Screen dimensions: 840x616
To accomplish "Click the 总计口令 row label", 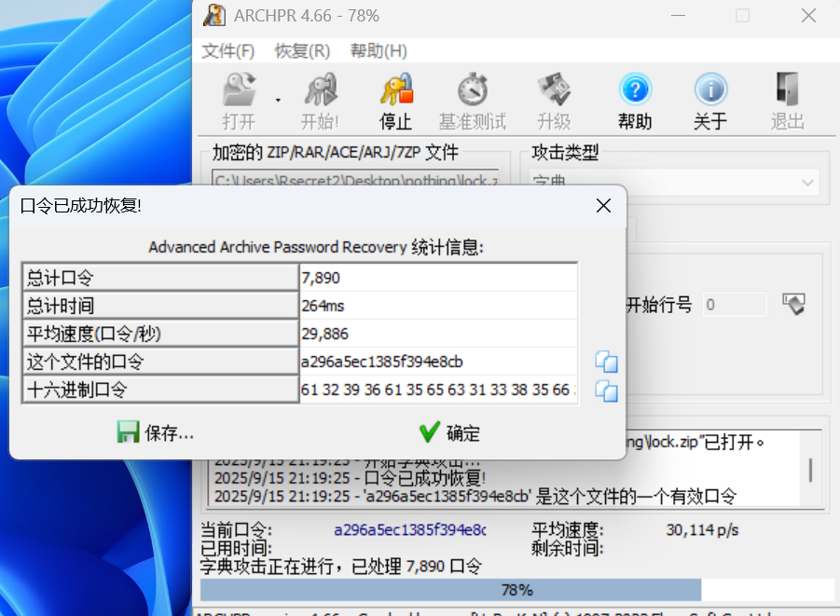I will (x=160, y=278).
